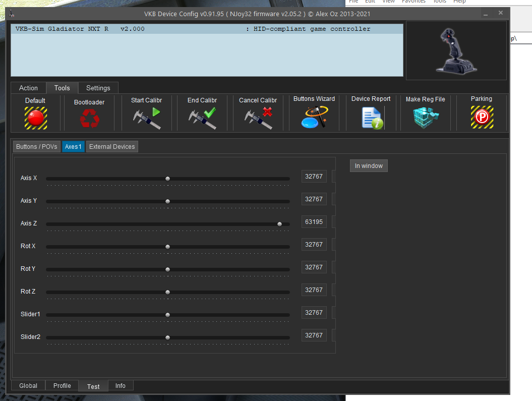Select VKB-Sim Gladiator NXT R device row

(x=207, y=29)
